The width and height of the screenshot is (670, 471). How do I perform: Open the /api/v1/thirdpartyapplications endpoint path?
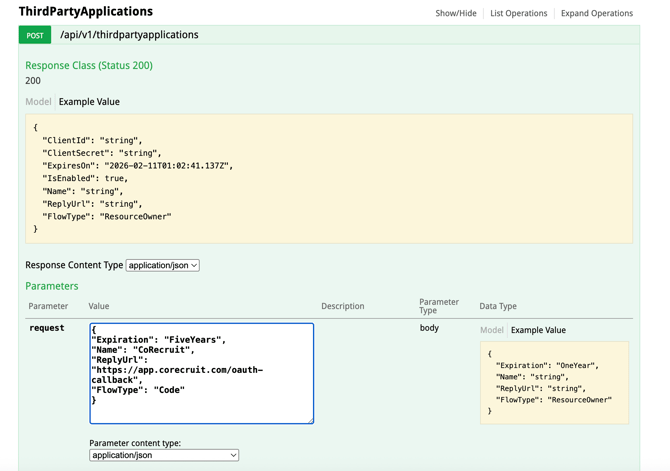(x=129, y=35)
